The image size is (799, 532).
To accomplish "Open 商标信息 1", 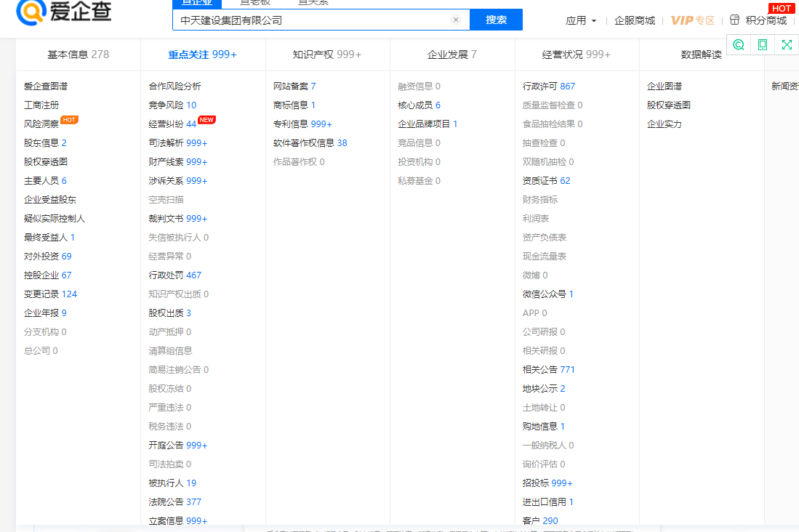I will (x=294, y=105).
